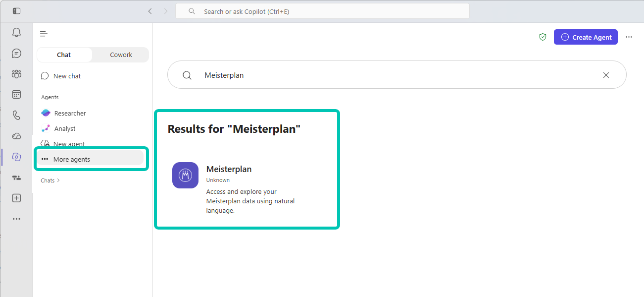Create a New agent from the sidebar
This screenshot has width=644, height=297.
tap(63, 144)
